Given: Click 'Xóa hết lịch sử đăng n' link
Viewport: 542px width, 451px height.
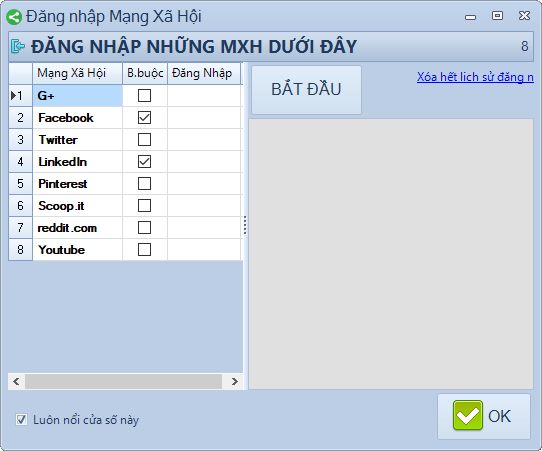Looking at the screenshot, I should point(475,77).
